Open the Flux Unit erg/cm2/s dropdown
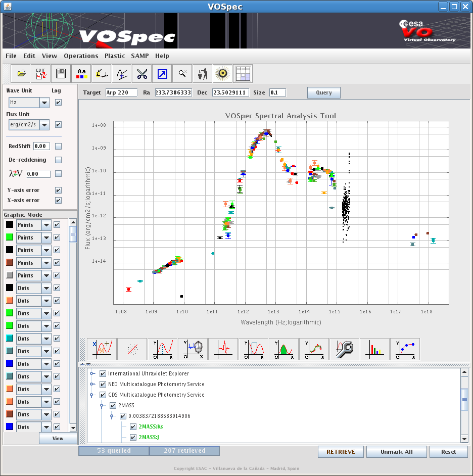Screen dimensions: 473x476 tap(44, 125)
